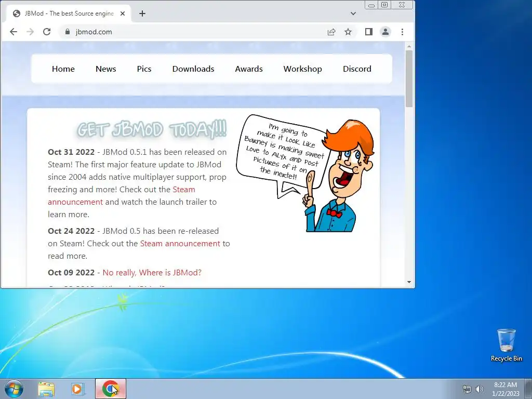Open Chrome profile avatar menu

385,32
